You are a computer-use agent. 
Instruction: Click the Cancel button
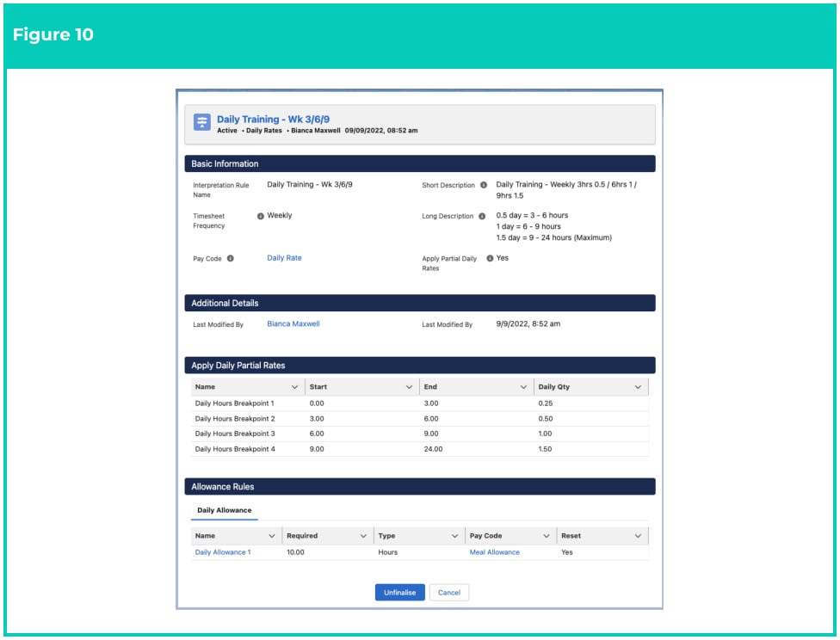tap(449, 593)
